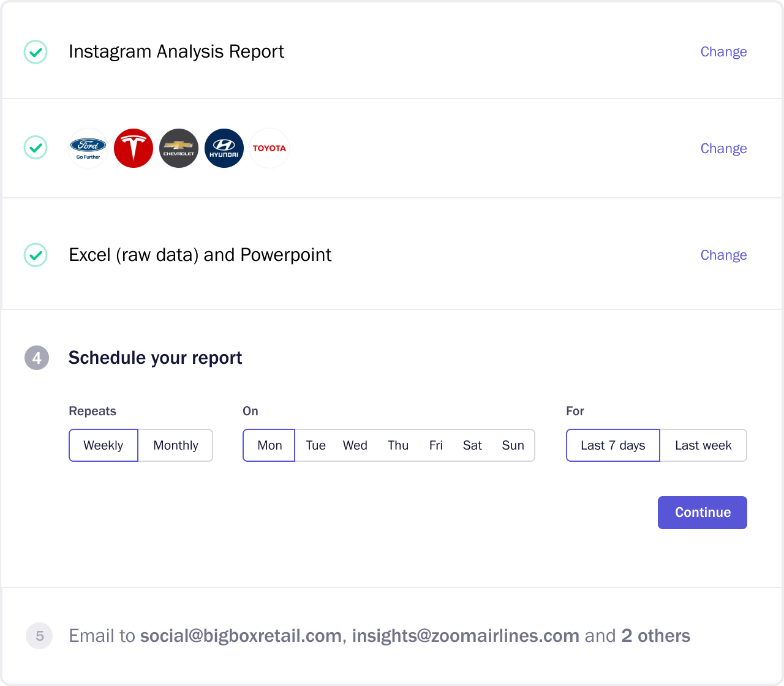Expand the Email recipients step
The height and width of the screenshot is (686, 784).
[379, 636]
